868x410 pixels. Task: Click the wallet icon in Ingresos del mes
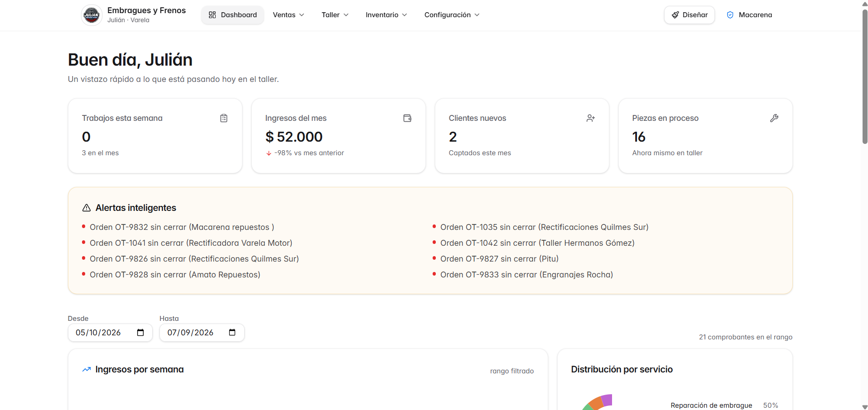[x=407, y=118]
